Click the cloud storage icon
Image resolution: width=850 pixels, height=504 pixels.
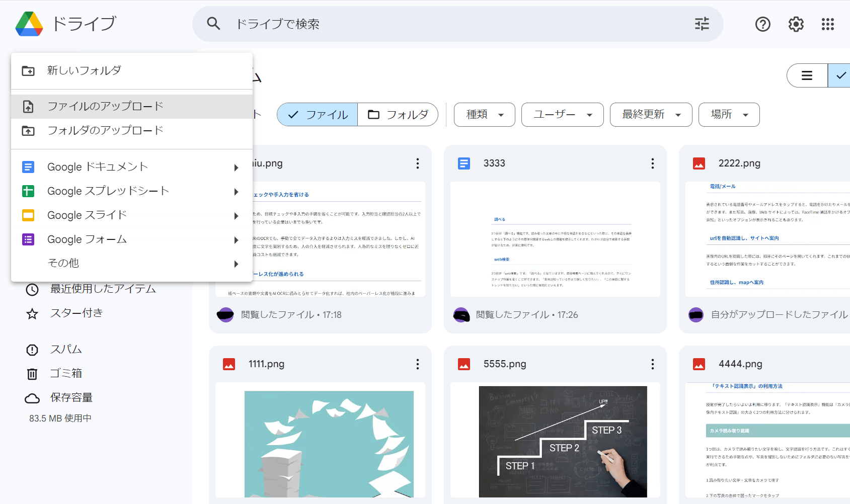[32, 398]
